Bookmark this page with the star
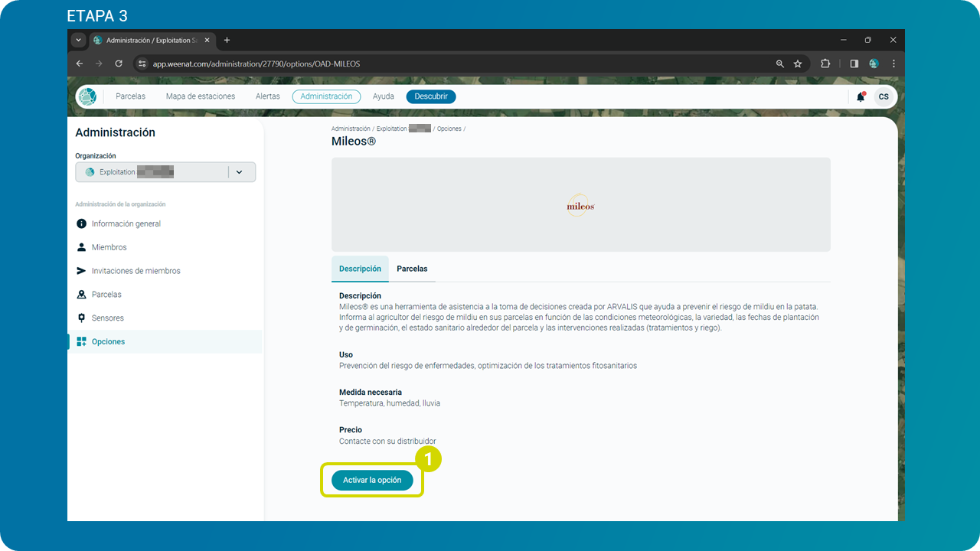This screenshot has height=551, width=980. tap(798, 64)
